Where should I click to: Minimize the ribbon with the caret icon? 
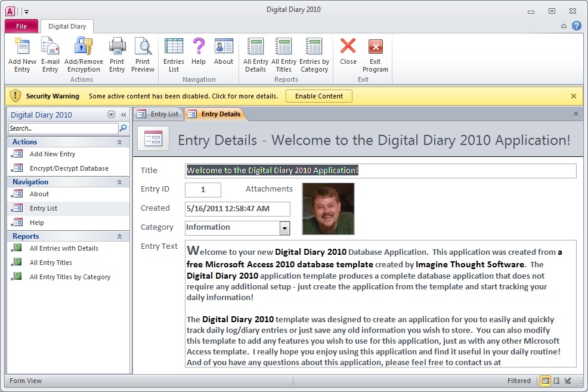pyautogui.click(x=564, y=26)
